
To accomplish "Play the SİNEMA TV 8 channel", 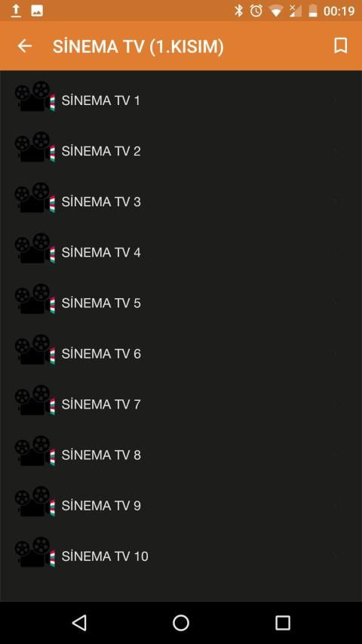I will (181, 455).
